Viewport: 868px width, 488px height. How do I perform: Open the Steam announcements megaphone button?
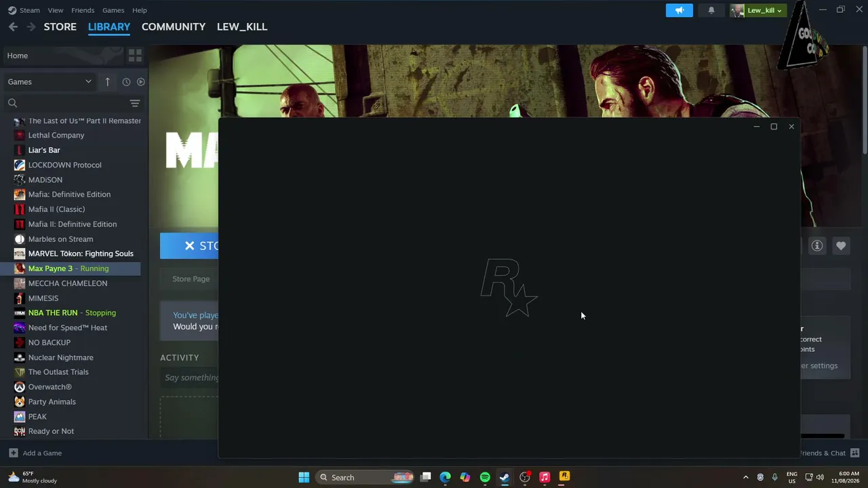pyautogui.click(x=679, y=10)
